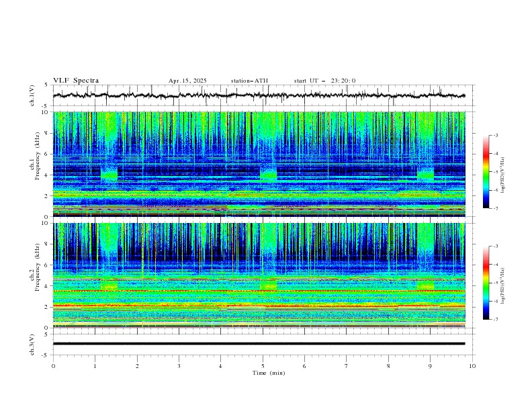
Task: Click the "Time (min)" axis title
Action: (269, 373)
